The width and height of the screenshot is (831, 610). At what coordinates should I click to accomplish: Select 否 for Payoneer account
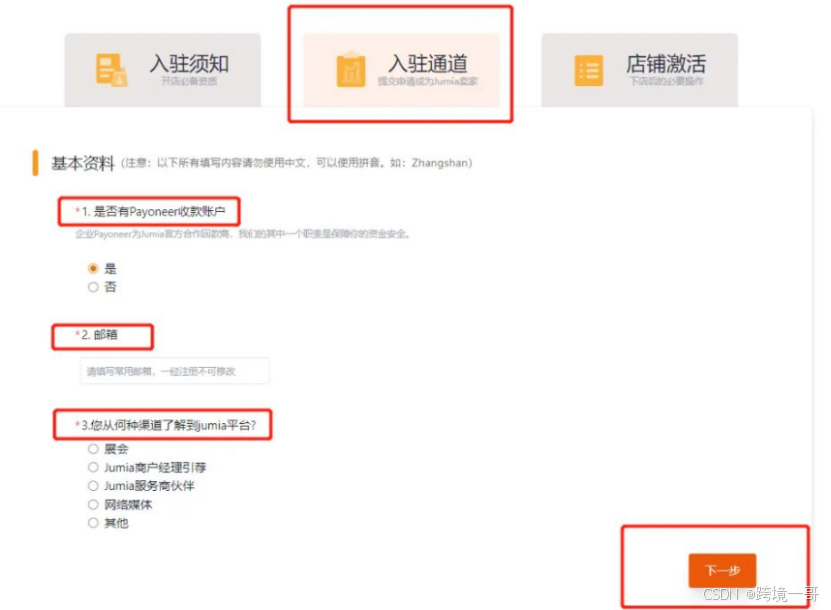point(93,287)
